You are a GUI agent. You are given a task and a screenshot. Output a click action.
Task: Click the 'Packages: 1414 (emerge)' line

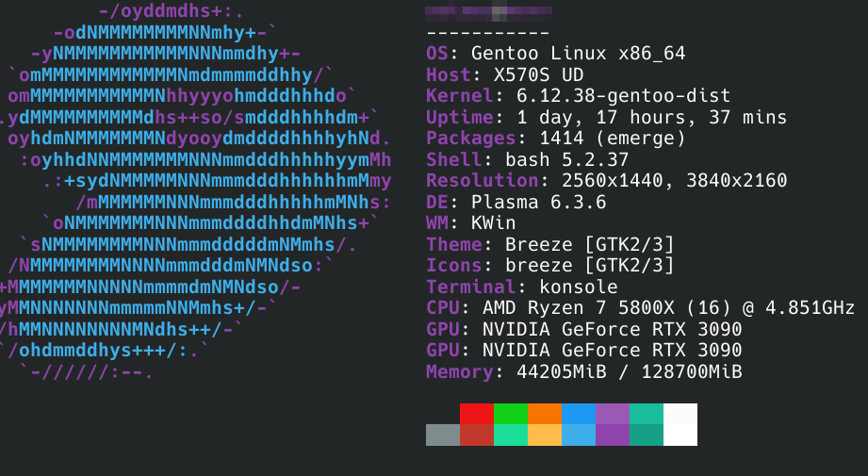[x=556, y=139]
